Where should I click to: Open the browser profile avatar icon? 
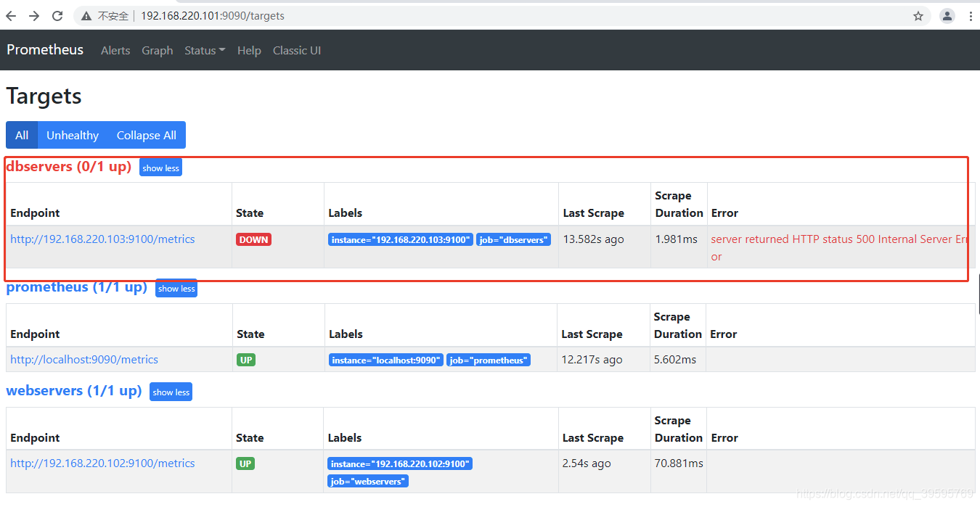pyautogui.click(x=947, y=16)
